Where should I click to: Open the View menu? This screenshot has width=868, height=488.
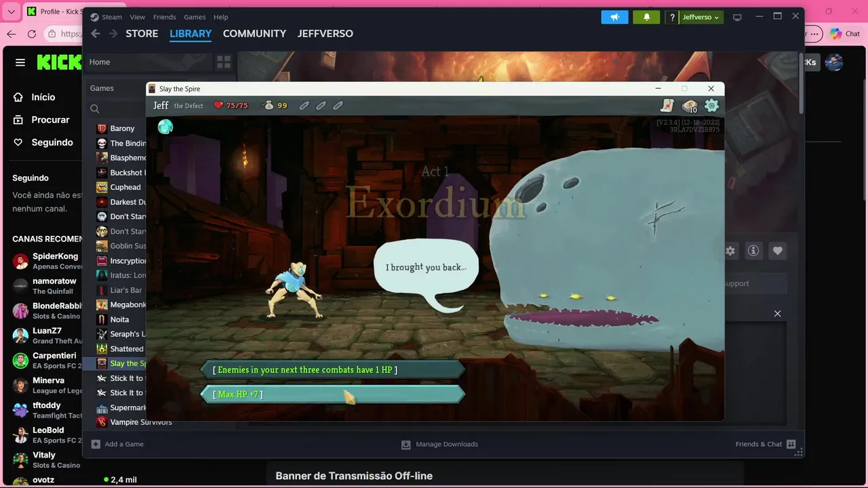(138, 17)
